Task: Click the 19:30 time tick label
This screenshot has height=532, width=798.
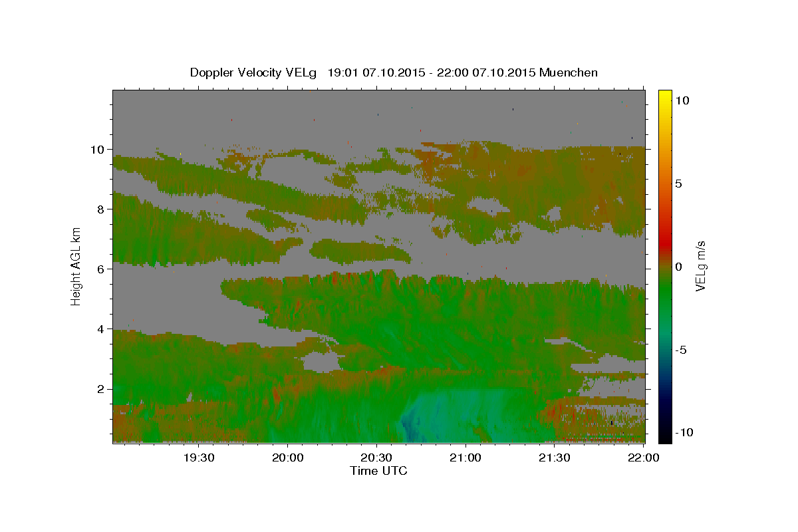Action: (199, 458)
